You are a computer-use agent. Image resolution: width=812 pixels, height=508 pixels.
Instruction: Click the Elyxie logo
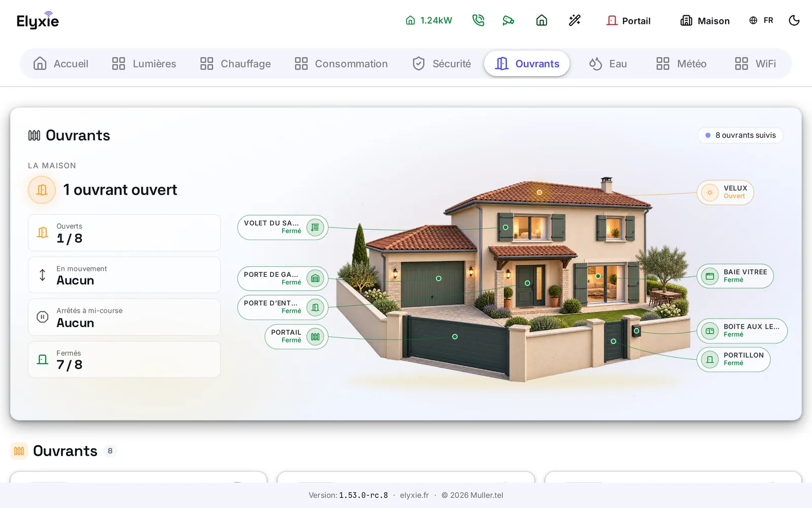[38, 20]
